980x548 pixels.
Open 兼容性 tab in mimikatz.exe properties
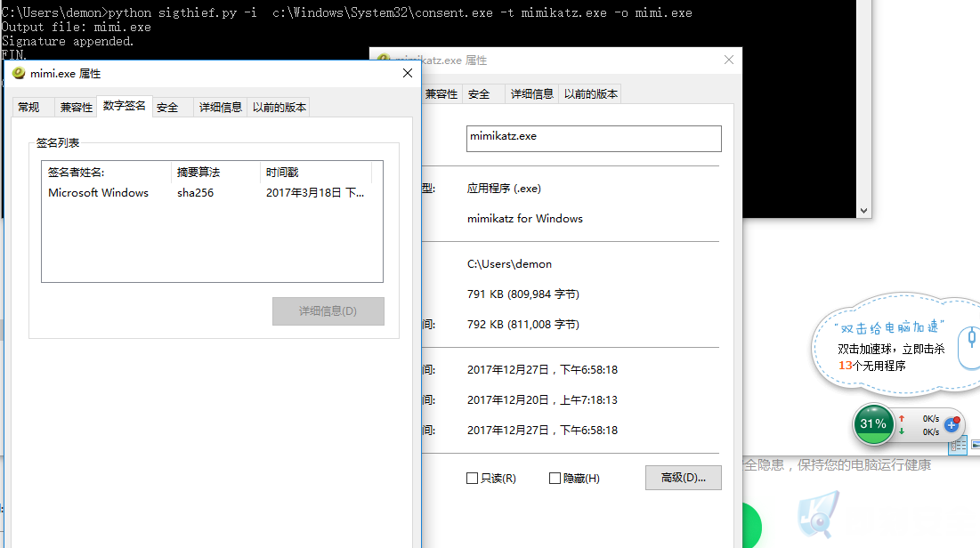[x=441, y=94]
